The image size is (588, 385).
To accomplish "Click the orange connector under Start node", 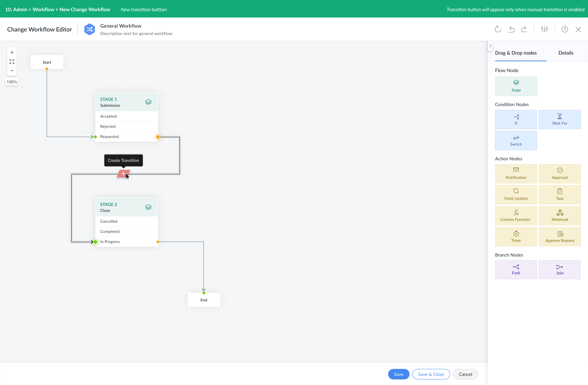I will [x=47, y=69].
